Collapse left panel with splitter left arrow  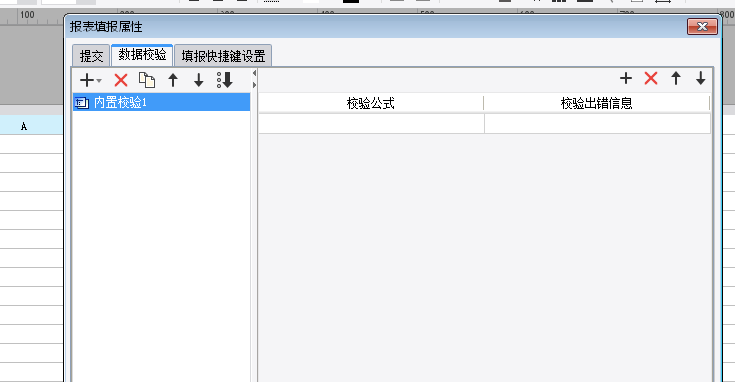254,73
